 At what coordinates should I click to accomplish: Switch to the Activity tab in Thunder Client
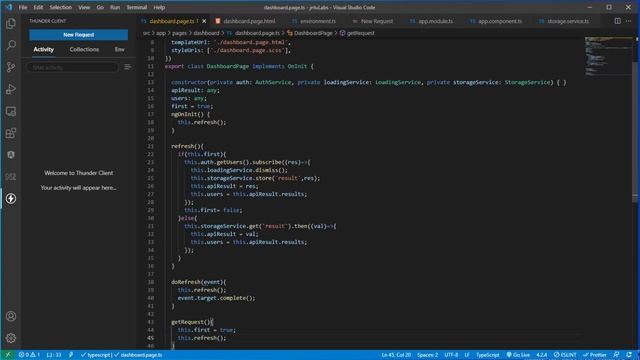pyautogui.click(x=44, y=49)
